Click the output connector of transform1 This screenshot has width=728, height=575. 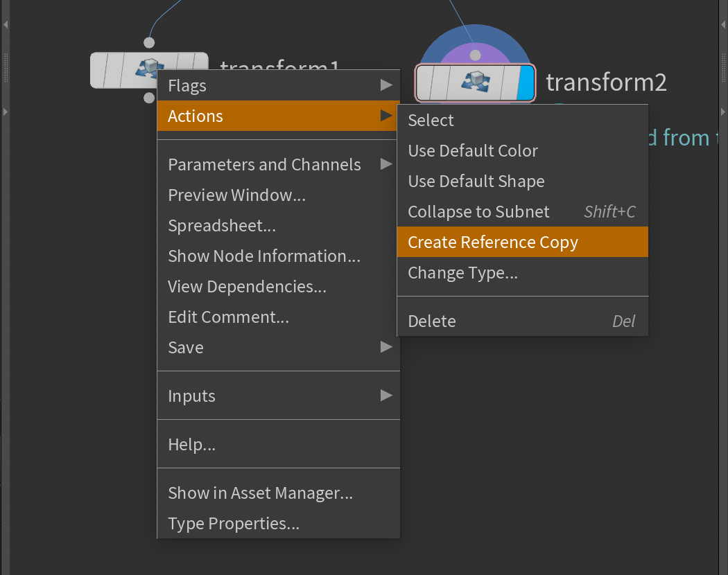click(x=149, y=98)
